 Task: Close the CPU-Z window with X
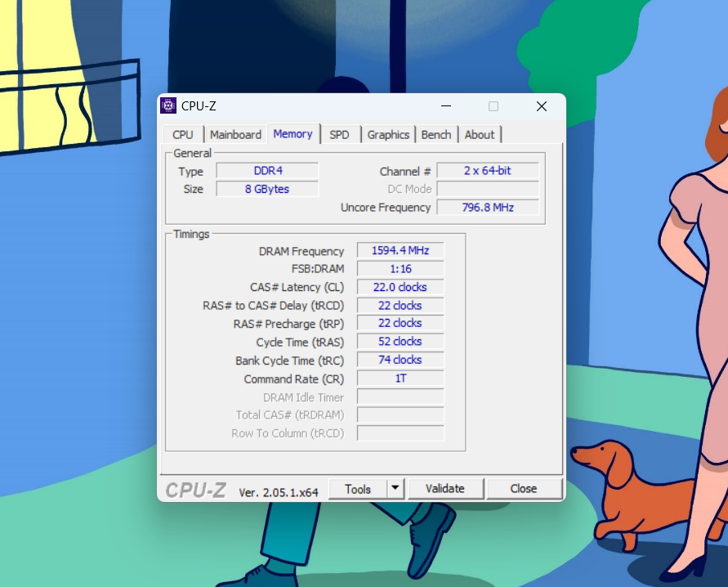(x=542, y=106)
